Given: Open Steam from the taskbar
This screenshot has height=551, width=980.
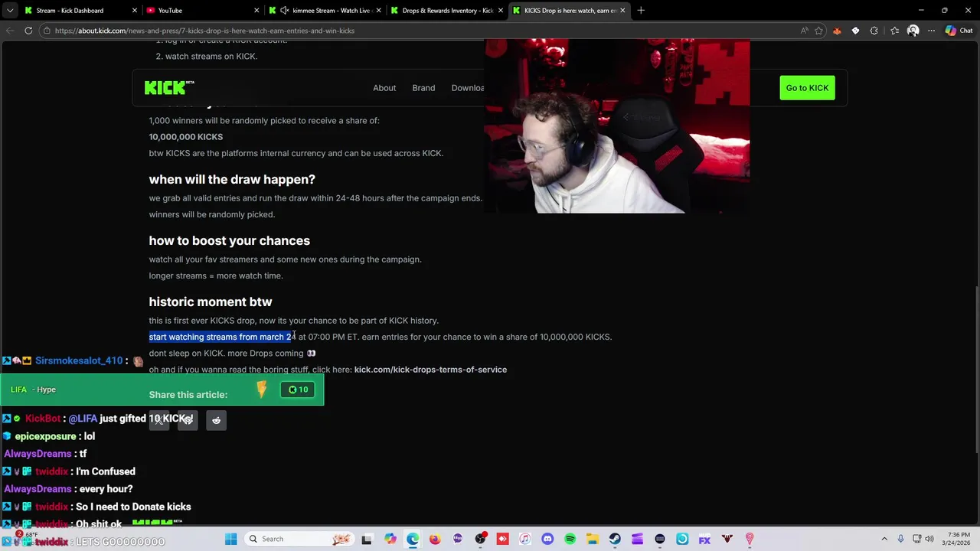Looking at the screenshot, I should point(615,539).
